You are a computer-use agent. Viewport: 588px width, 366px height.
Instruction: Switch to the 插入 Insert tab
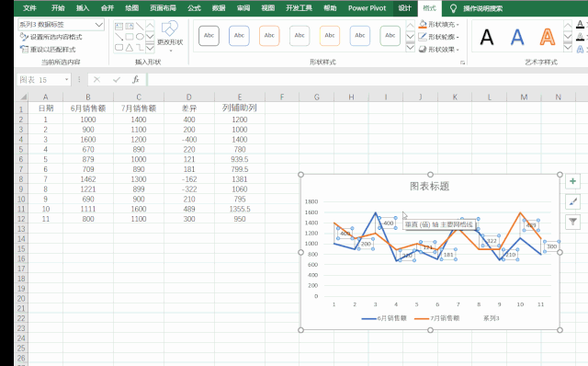pyautogui.click(x=83, y=8)
